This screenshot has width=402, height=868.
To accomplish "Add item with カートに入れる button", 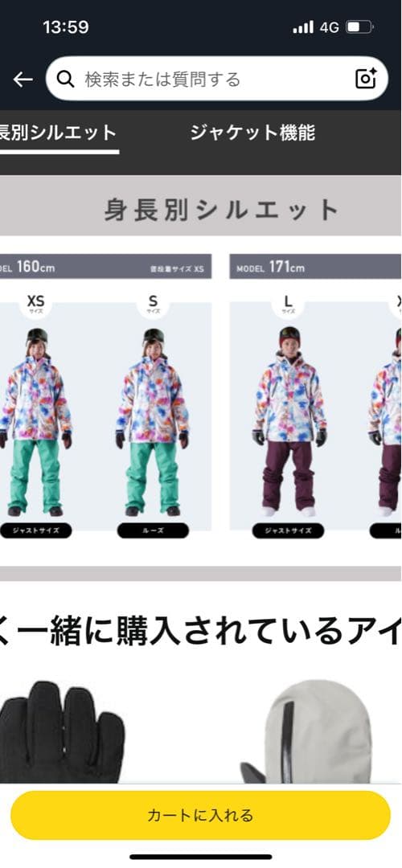I will click(x=200, y=815).
